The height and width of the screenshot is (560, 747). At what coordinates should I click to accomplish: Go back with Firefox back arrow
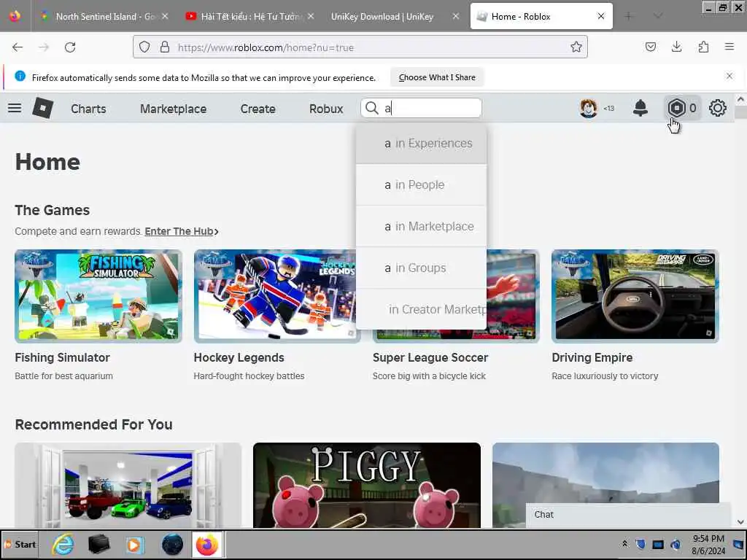18,47
